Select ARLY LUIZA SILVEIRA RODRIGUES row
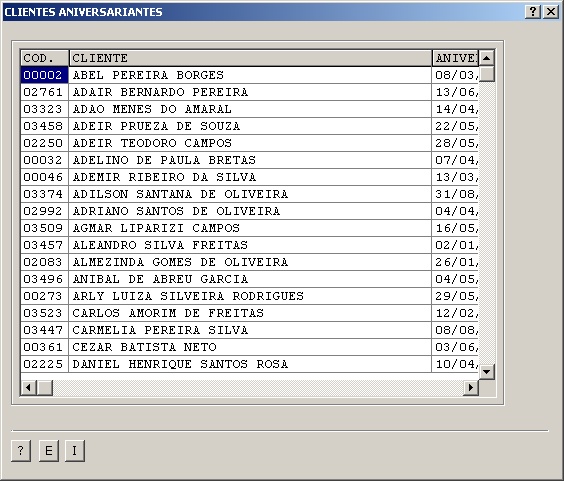Viewport: 564px width, 481px height. pos(250,296)
